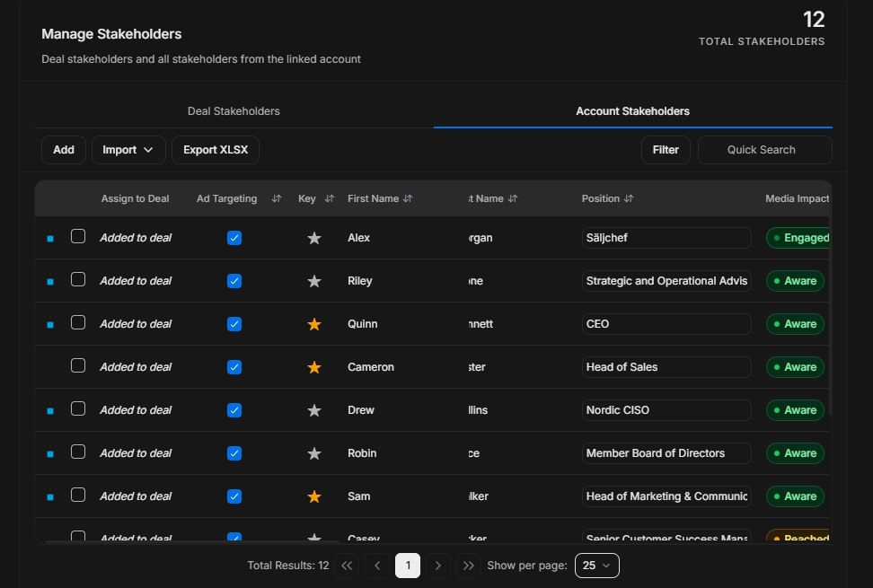This screenshot has height=588, width=873.
Task: Click the table horizontal scrollbar
Action: point(192,541)
